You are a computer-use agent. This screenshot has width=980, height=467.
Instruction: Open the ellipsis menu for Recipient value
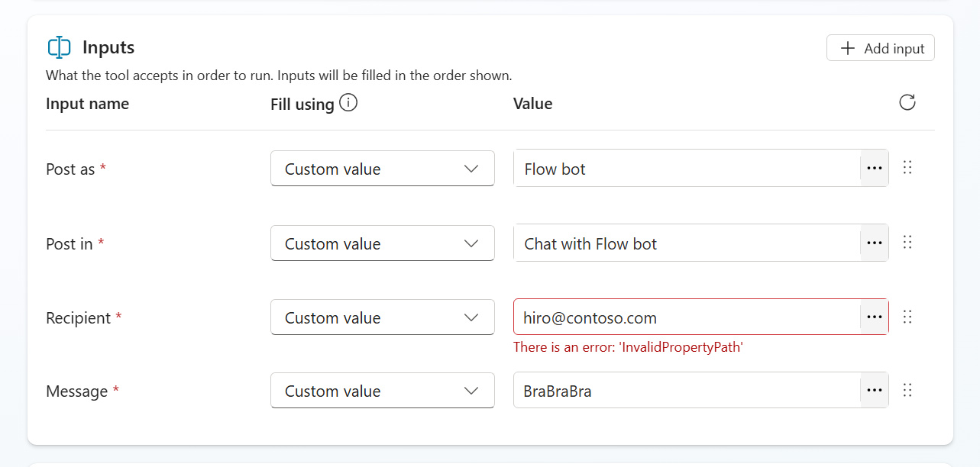pyautogui.click(x=874, y=317)
